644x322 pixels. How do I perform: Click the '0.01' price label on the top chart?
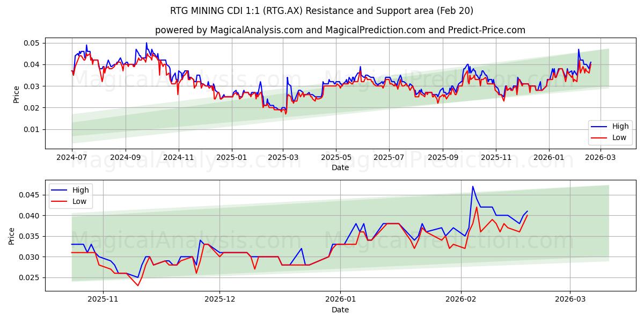(x=33, y=129)
